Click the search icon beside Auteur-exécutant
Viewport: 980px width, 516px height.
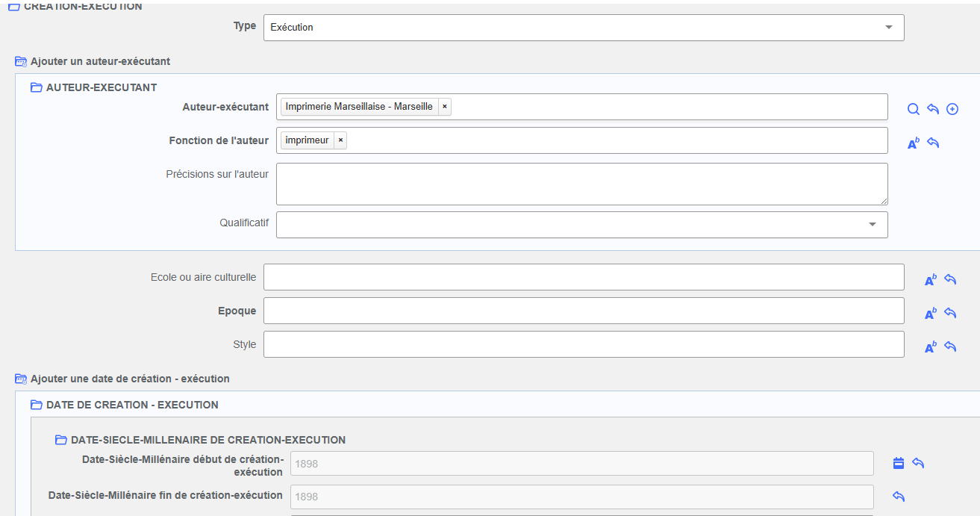913,109
